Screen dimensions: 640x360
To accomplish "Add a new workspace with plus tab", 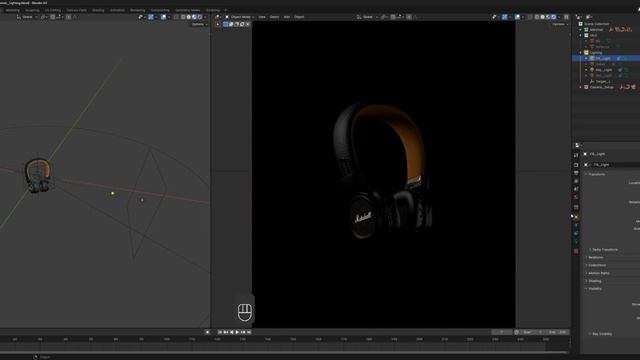I will 225,10.
